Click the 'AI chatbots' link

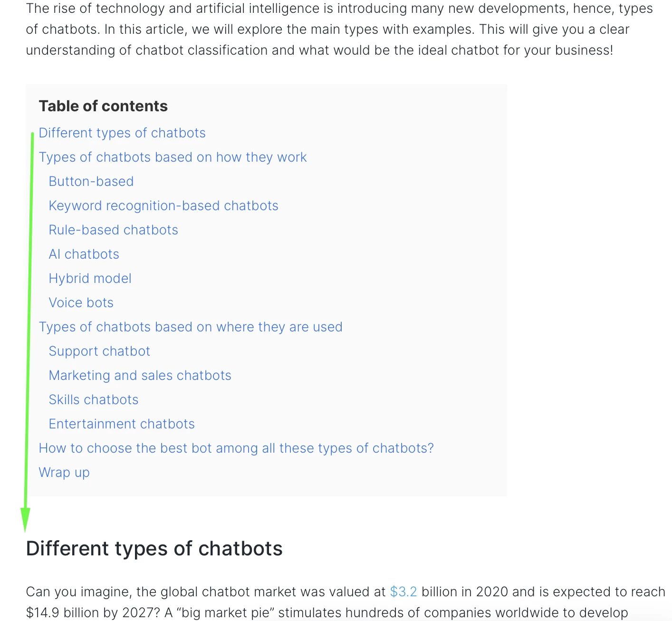[x=84, y=254]
